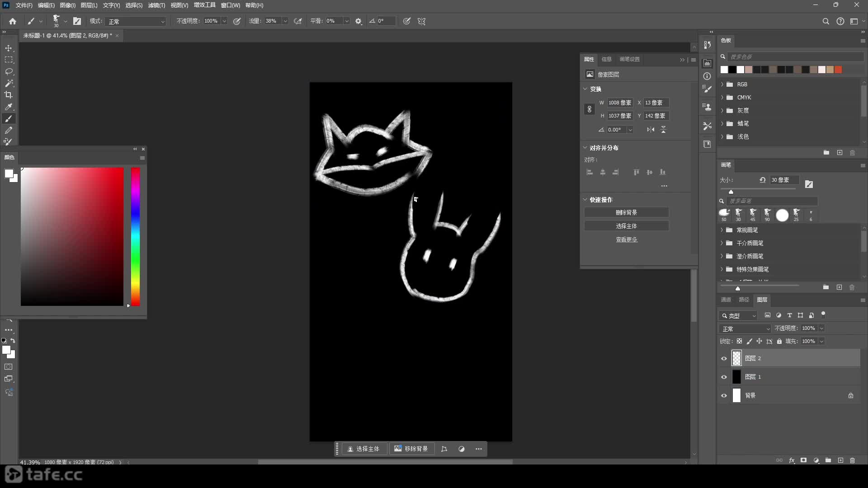868x488 pixels.
Task: Select the Magic Wand tool
Action: click(x=9, y=83)
